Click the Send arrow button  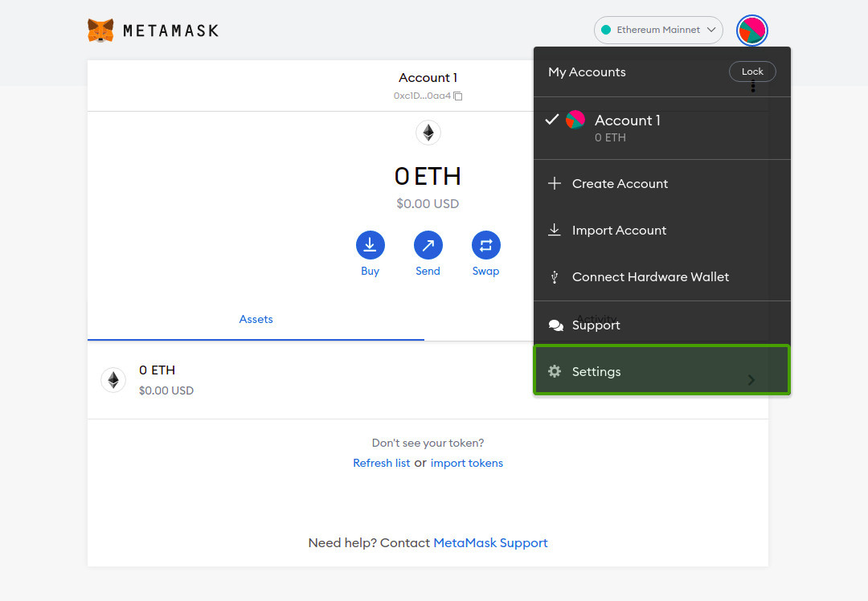(428, 244)
